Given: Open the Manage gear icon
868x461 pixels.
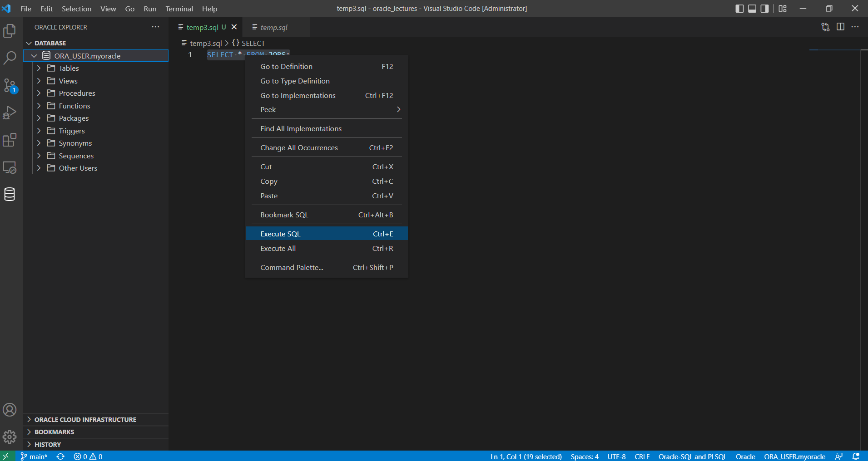Looking at the screenshot, I should pyautogui.click(x=10, y=437).
